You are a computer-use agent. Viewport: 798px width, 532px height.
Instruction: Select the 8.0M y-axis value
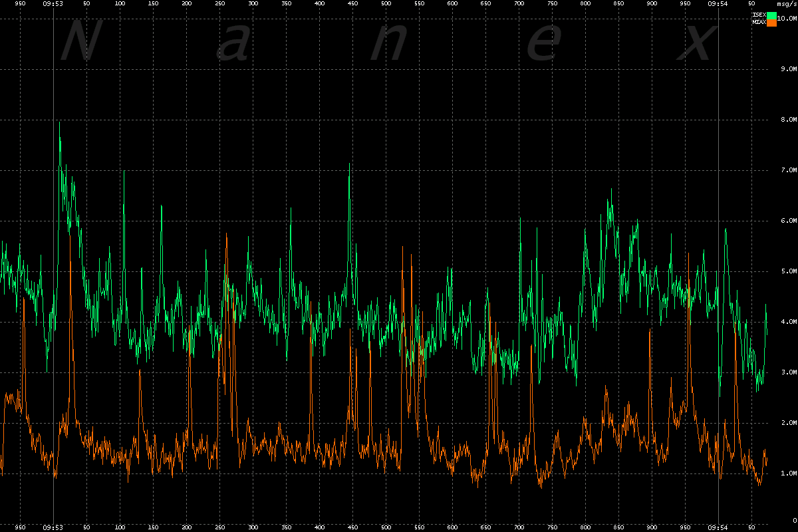click(x=789, y=120)
